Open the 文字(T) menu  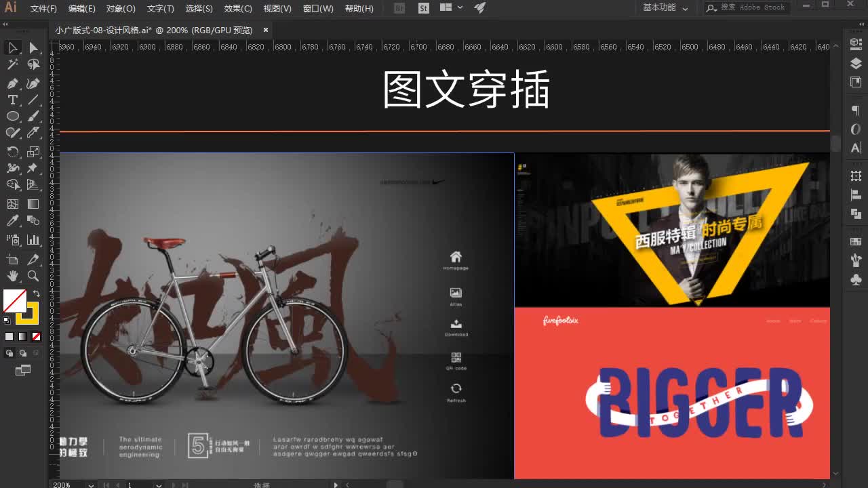(161, 8)
